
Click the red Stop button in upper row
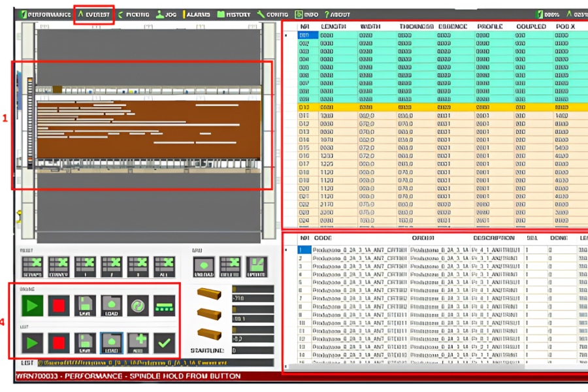tap(59, 306)
